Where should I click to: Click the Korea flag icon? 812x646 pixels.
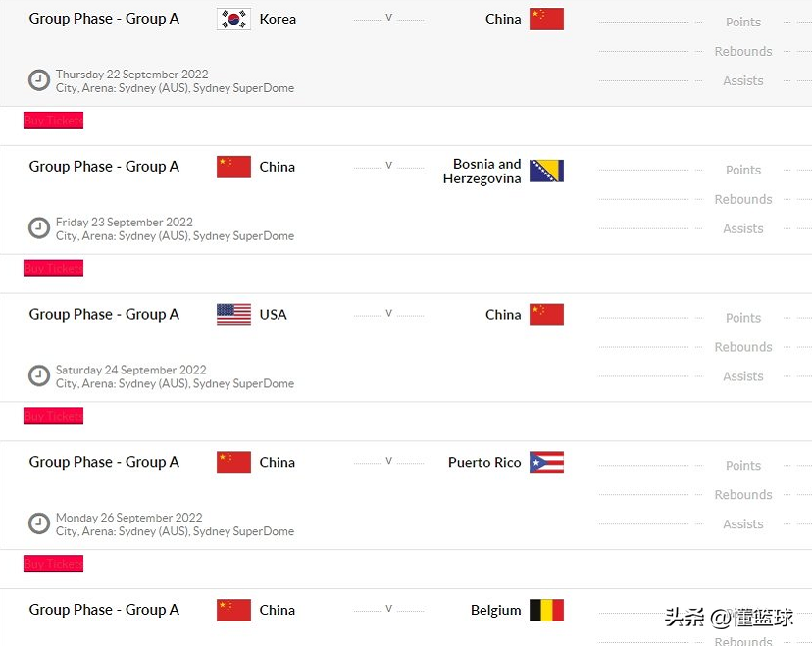point(233,19)
